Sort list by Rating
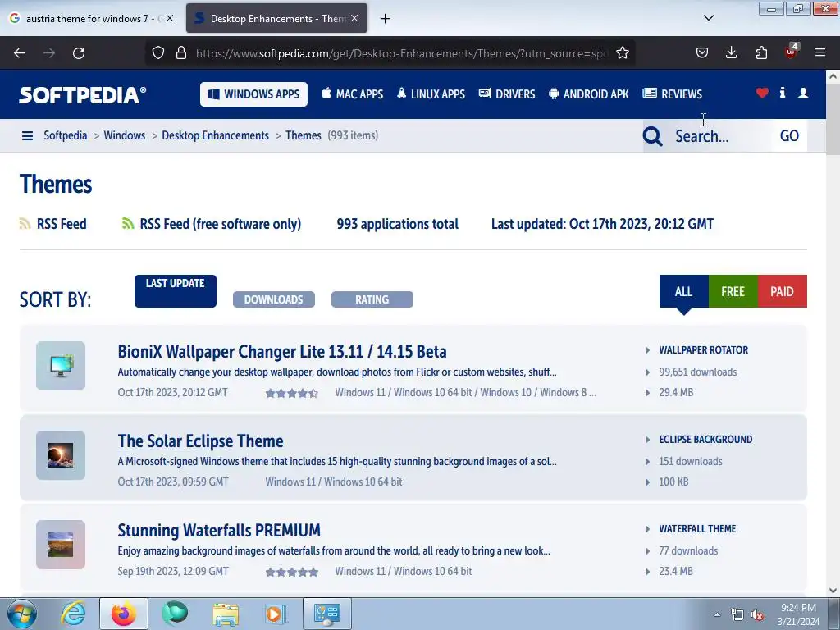The width and height of the screenshot is (840, 630). point(372,299)
